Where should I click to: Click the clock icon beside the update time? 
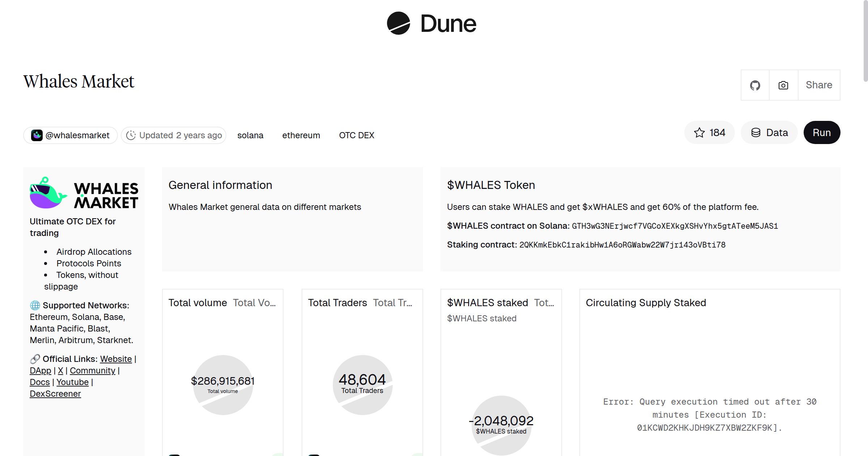point(131,135)
